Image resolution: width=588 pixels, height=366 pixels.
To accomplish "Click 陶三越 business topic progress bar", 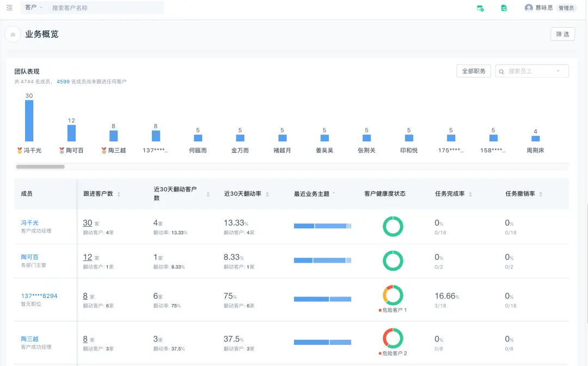I will (322, 343).
